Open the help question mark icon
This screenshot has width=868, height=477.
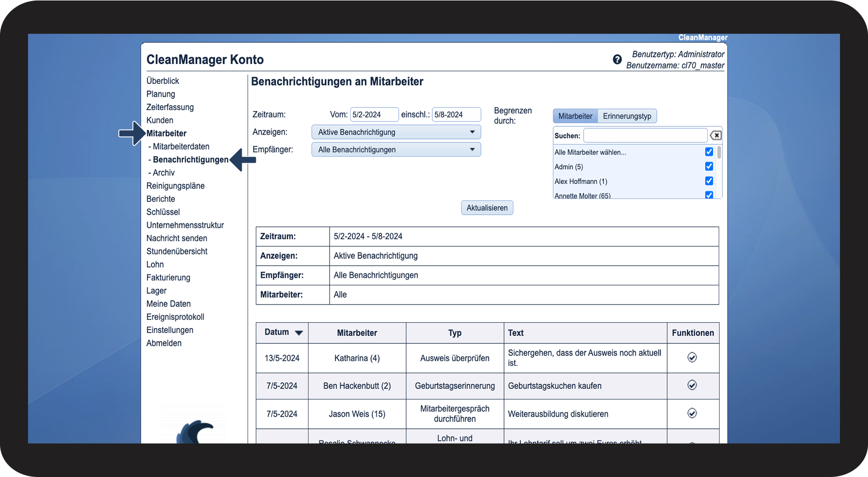(x=617, y=59)
